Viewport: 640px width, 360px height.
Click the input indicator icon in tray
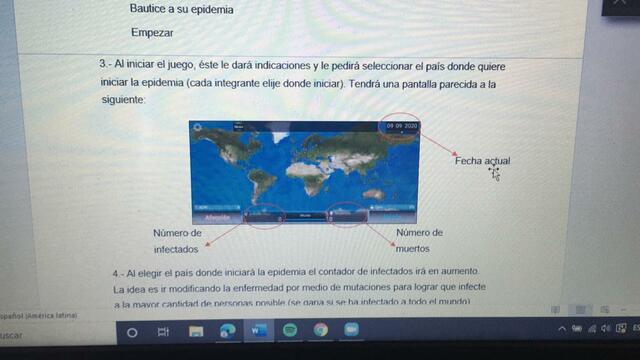pos(621,328)
